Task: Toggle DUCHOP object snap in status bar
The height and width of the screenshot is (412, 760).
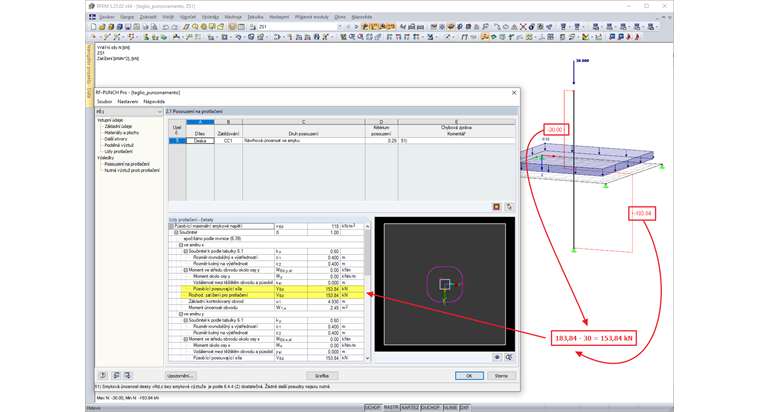Action: (x=430, y=408)
